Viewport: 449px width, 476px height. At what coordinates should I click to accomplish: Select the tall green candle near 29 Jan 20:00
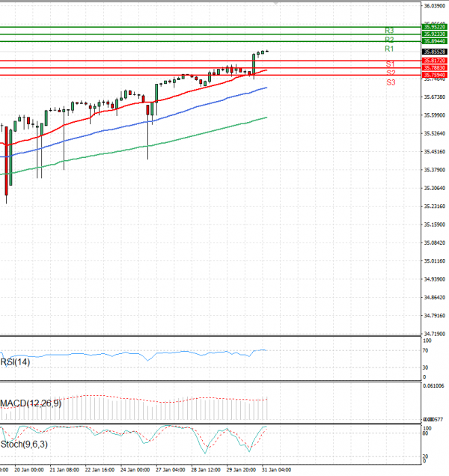point(254,64)
